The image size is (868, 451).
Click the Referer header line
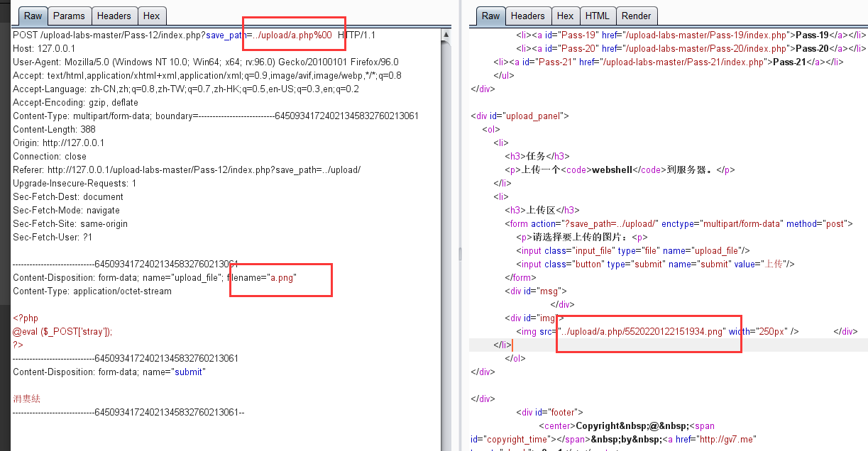pyautogui.click(x=187, y=169)
